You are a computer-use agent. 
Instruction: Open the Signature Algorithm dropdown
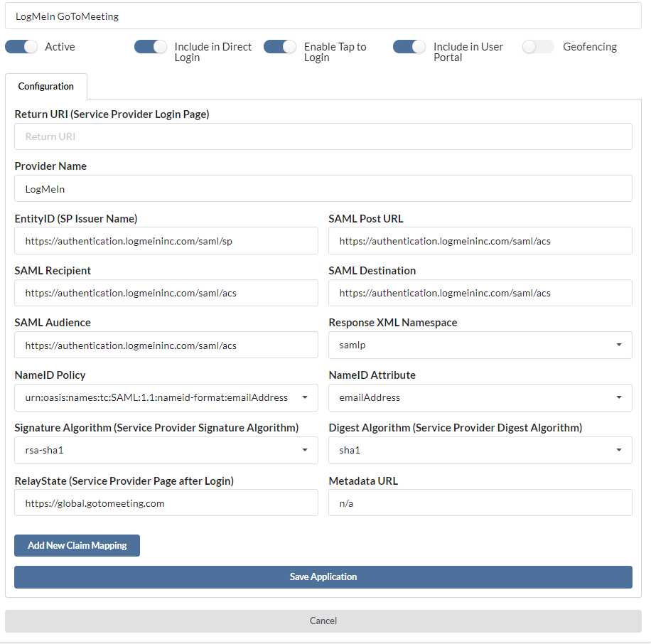tap(166, 450)
